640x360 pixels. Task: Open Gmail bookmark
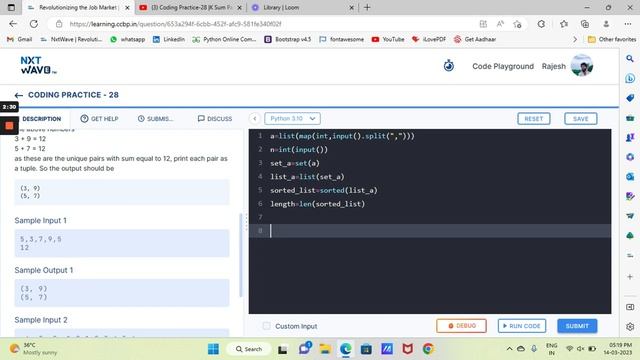pyautogui.click(x=20, y=39)
